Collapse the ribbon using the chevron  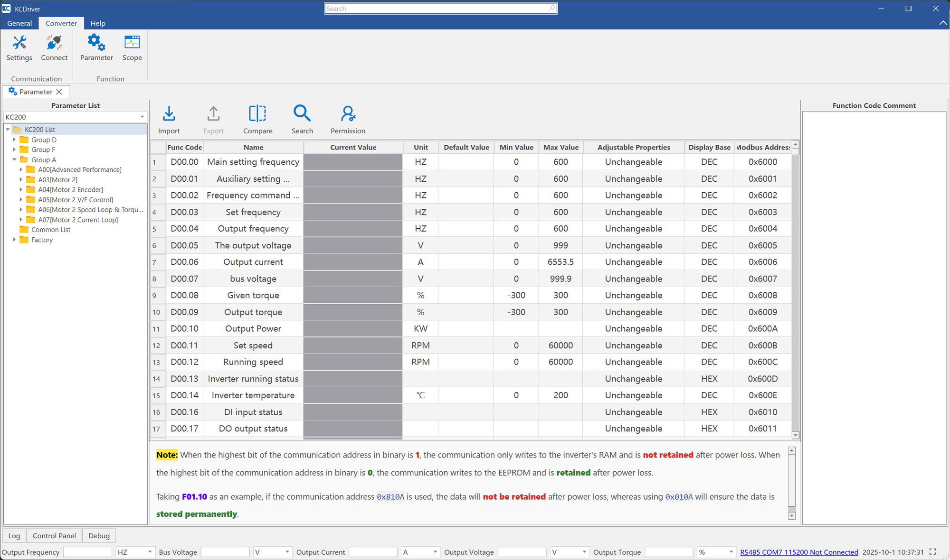click(x=943, y=23)
